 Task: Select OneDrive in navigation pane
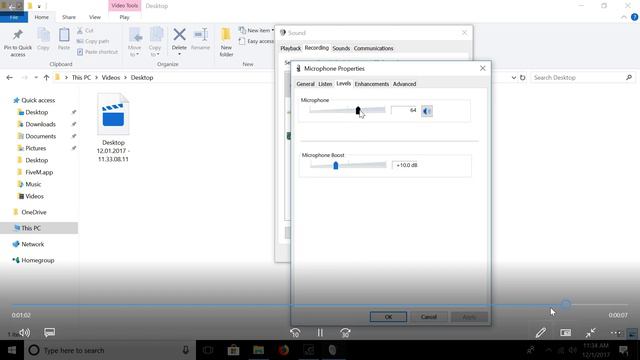[34, 212]
